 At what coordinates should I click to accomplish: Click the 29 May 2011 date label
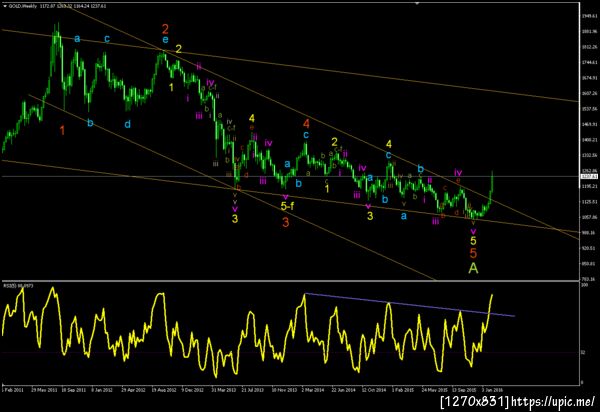pyautogui.click(x=44, y=390)
